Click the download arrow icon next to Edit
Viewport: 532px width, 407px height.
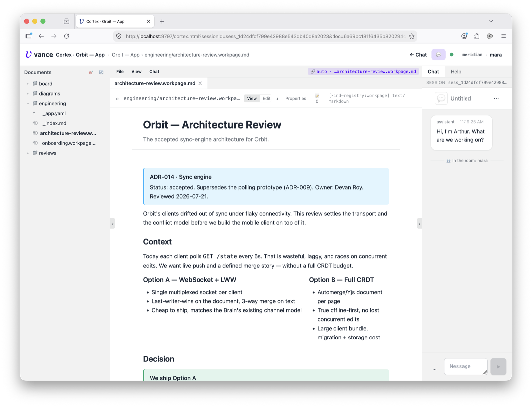(x=277, y=99)
